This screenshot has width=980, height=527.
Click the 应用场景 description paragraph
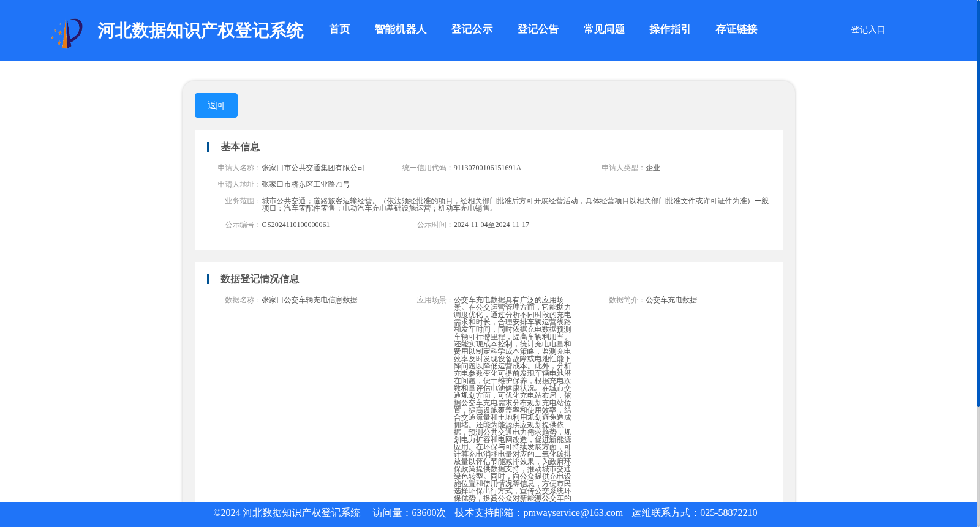(x=512, y=399)
